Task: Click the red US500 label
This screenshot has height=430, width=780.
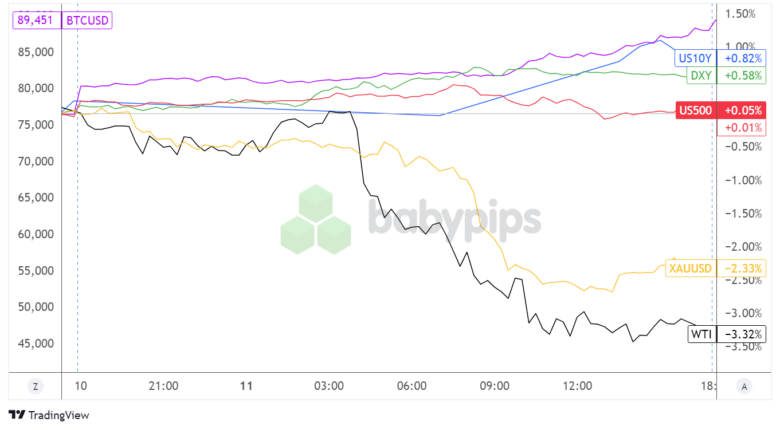Action: click(x=695, y=110)
